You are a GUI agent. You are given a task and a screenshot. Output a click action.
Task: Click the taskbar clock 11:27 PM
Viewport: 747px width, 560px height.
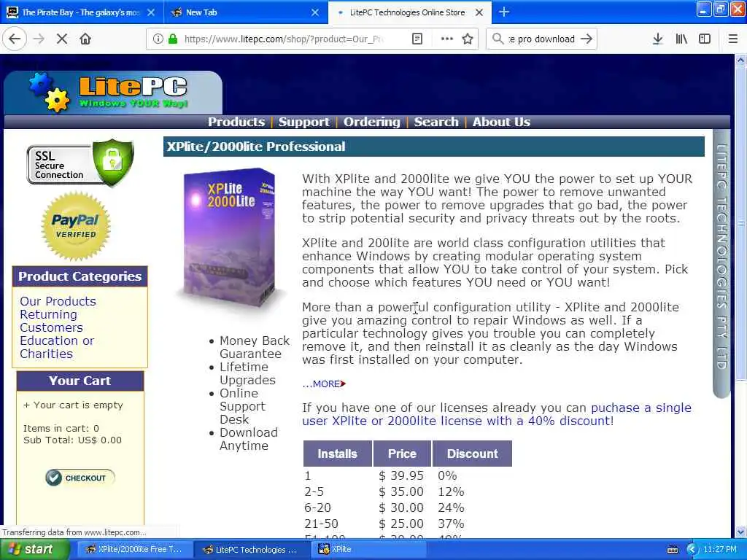coord(720,550)
